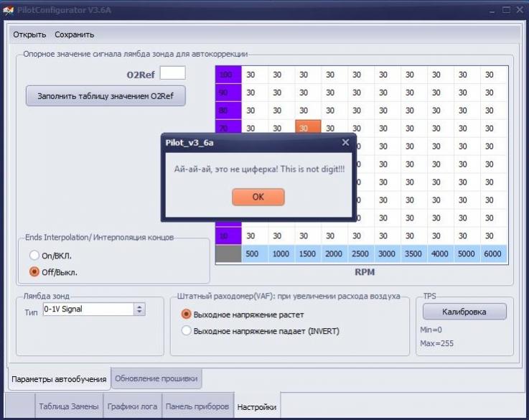Choose Выходное напряжение растет radio option
The image size is (529, 420).
tap(186, 314)
